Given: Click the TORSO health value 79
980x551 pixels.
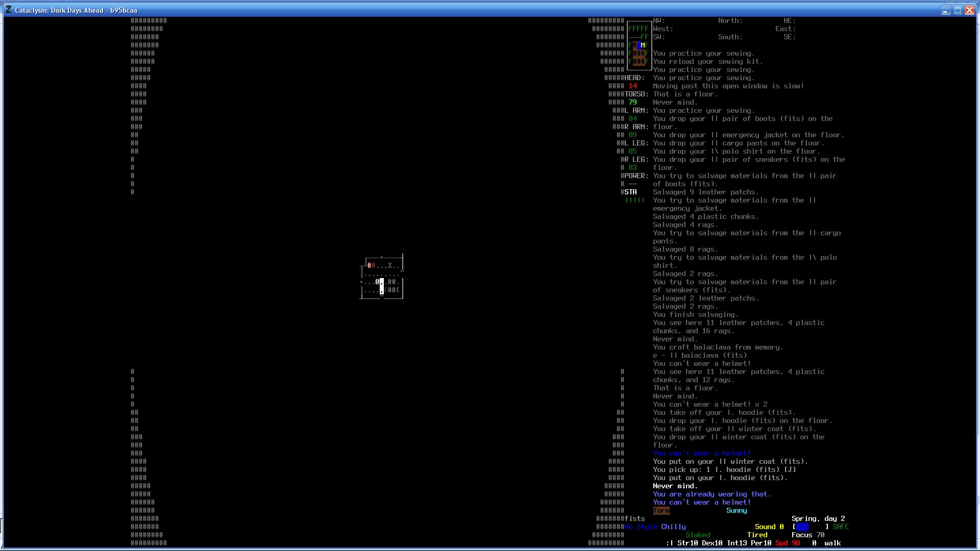Looking at the screenshot, I should pyautogui.click(x=633, y=103).
